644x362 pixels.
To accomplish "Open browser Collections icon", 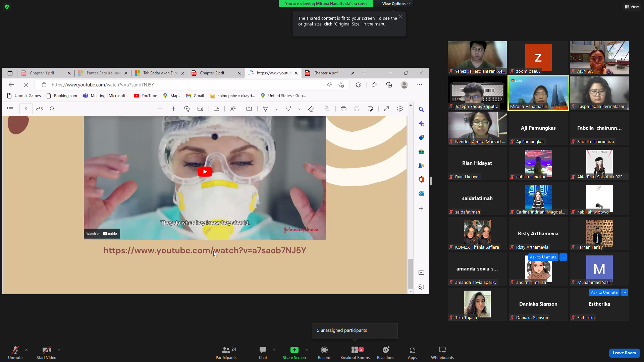I will coord(389,85).
